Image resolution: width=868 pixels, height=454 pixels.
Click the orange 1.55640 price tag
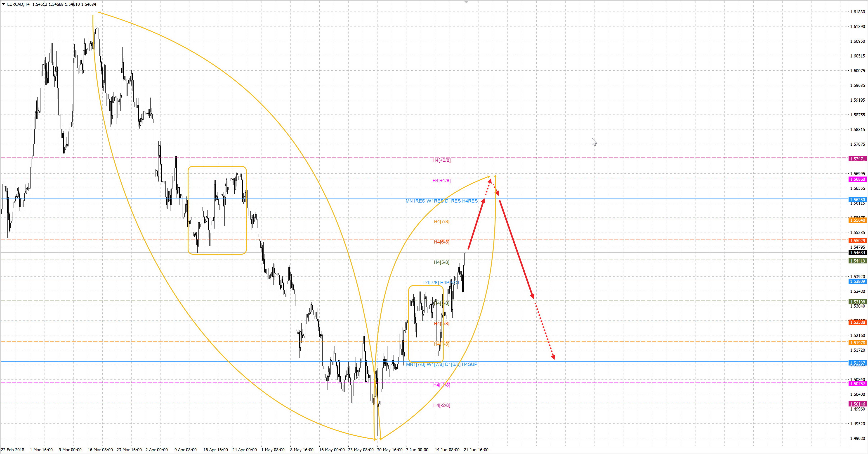tap(857, 220)
